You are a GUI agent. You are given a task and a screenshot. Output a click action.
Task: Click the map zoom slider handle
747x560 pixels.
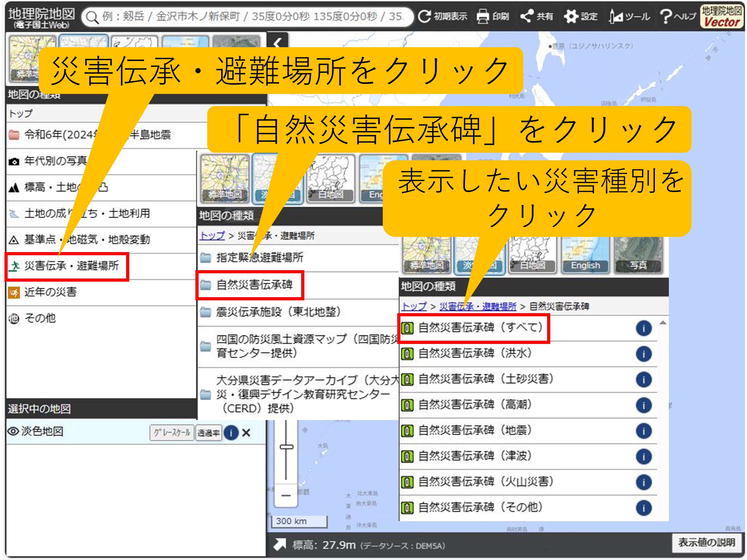tap(286, 447)
